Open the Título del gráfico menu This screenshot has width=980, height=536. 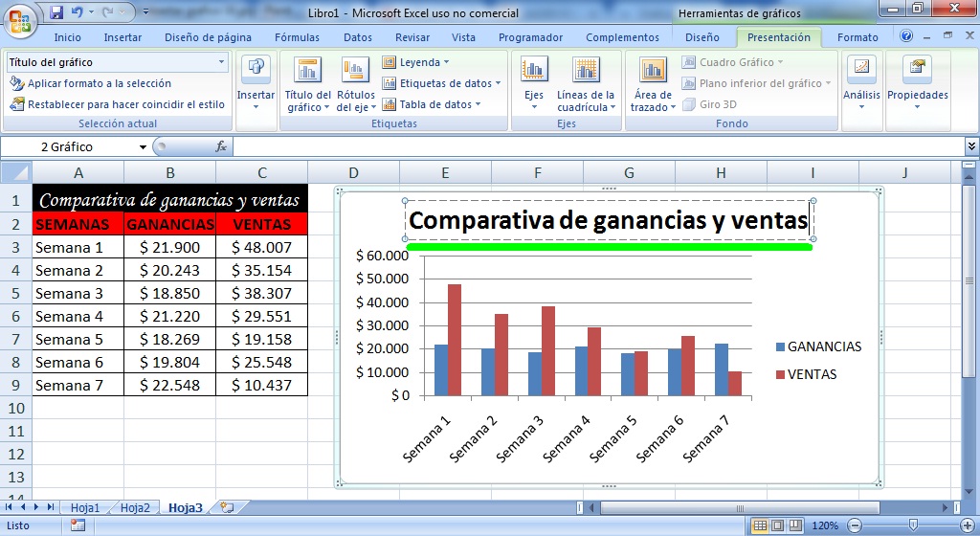coord(307,84)
